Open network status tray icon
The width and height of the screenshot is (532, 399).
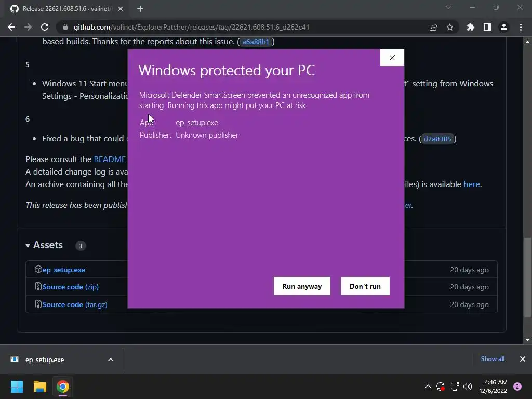click(x=455, y=387)
